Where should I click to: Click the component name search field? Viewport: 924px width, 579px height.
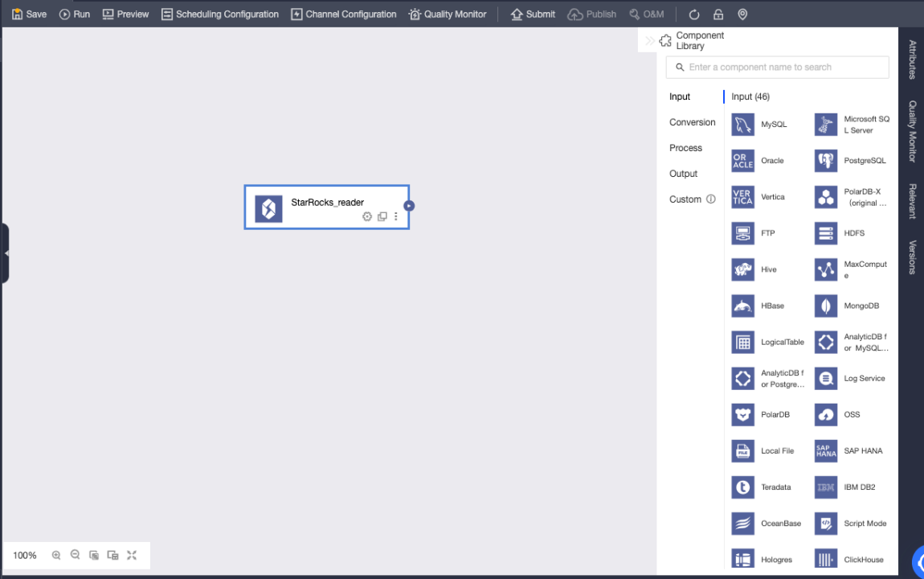click(777, 68)
